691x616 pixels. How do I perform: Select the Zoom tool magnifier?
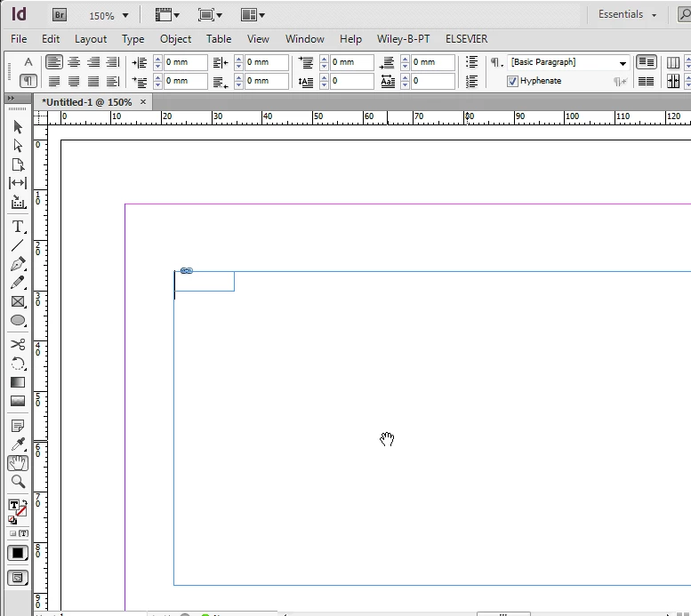pyautogui.click(x=18, y=482)
